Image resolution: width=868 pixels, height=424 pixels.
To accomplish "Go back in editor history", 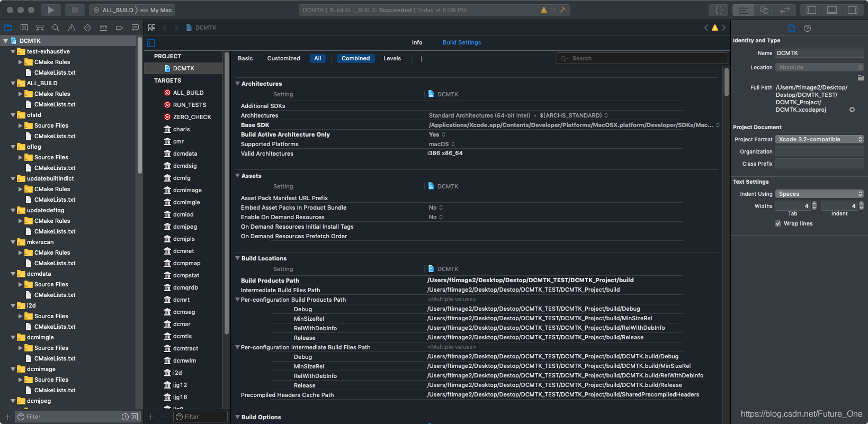I will click(165, 28).
